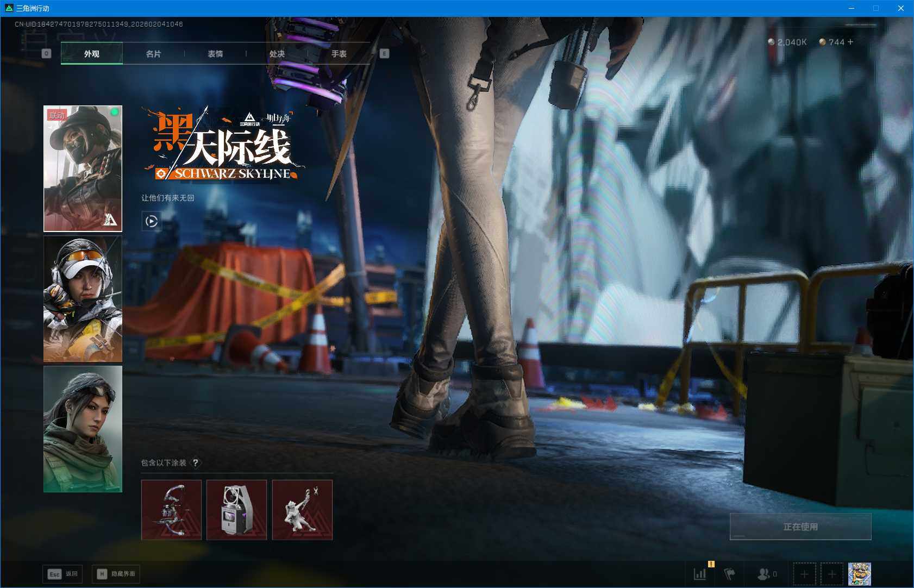Select the bottom character portrait on left

(x=83, y=429)
